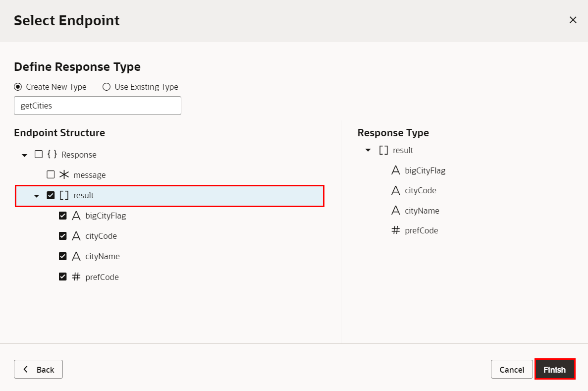Image resolution: width=588 pixels, height=391 pixels.
Task: Click the array brackets icon beside result in Endpoint Structure
Action: point(64,195)
